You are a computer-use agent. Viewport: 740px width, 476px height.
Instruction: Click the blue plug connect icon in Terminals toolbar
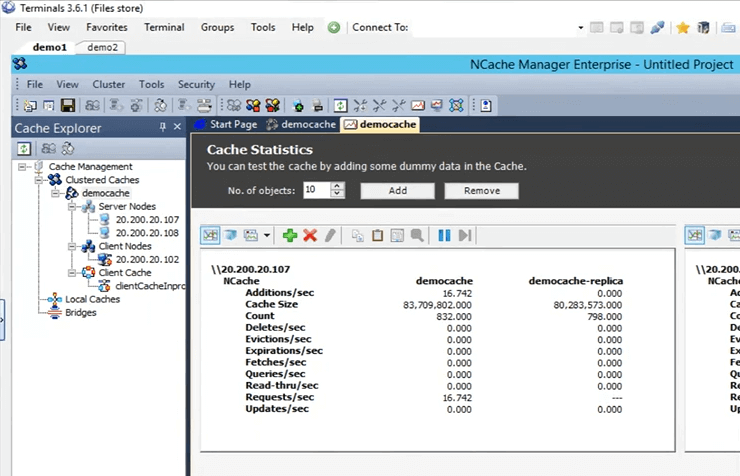click(657, 28)
